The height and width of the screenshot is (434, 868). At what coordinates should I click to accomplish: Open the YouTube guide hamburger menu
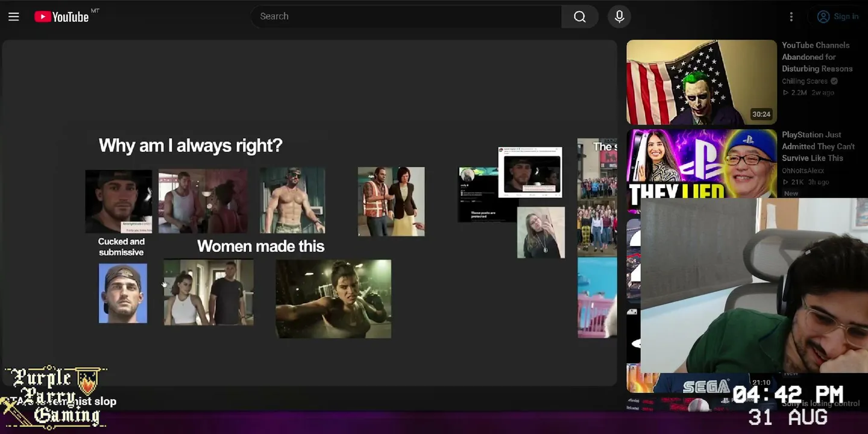click(14, 17)
